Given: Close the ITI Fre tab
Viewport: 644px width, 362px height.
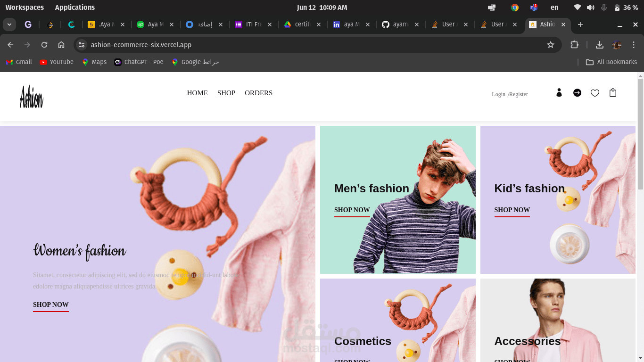Looking at the screenshot, I should click(x=270, y=25).
